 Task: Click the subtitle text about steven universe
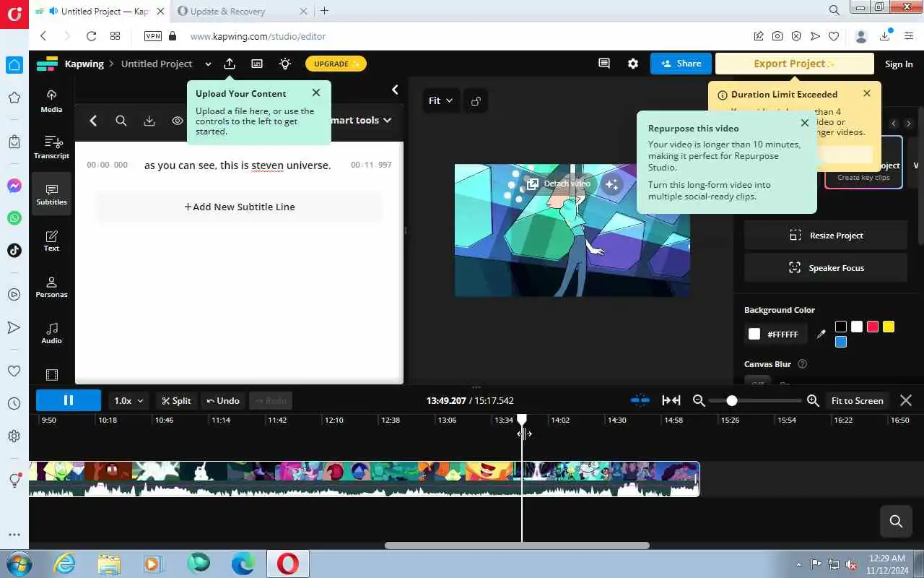[237, 165]
